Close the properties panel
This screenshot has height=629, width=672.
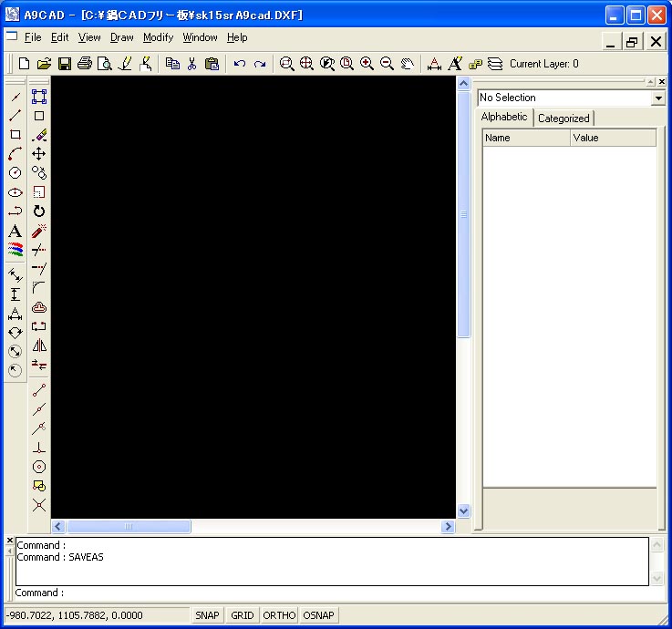point(662,81)
